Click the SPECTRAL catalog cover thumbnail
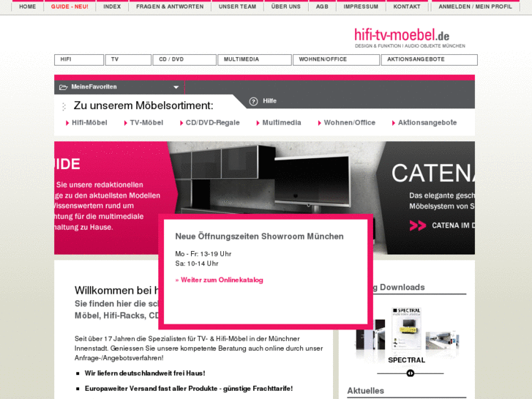The image size is (532, 399). 406,329
